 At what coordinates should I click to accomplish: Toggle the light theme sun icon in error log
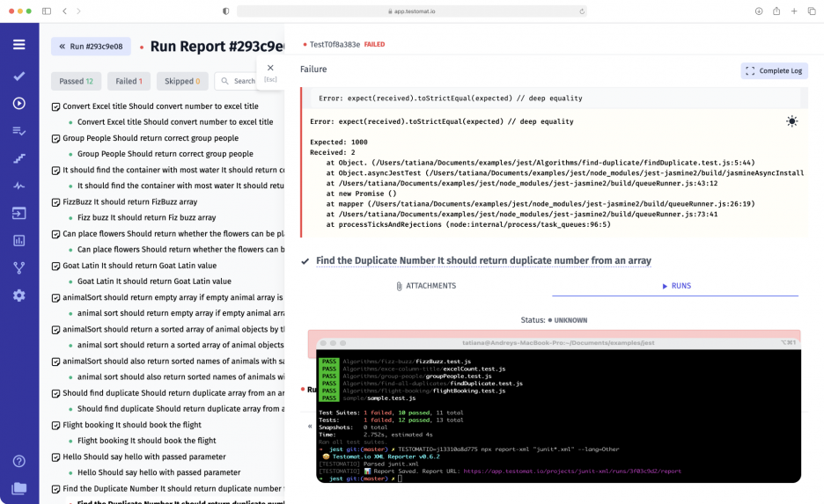[x=791, y=121]
